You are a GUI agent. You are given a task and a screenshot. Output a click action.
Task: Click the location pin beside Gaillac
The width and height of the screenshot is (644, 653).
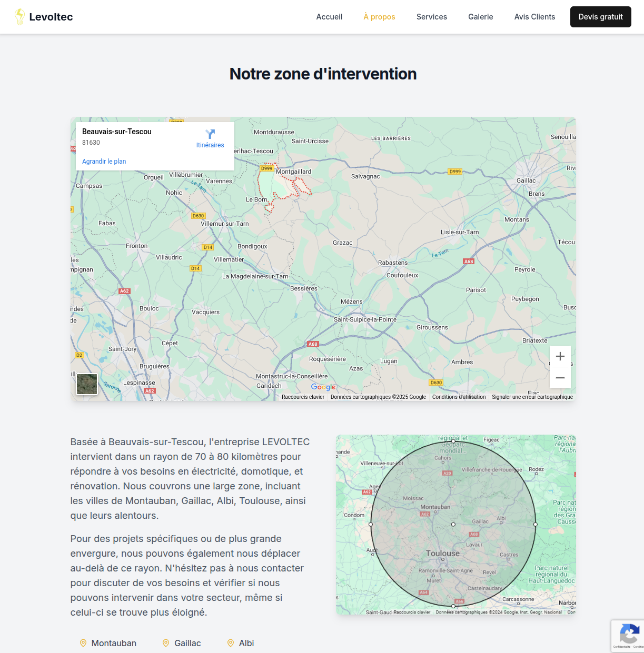tap(166, 643)
